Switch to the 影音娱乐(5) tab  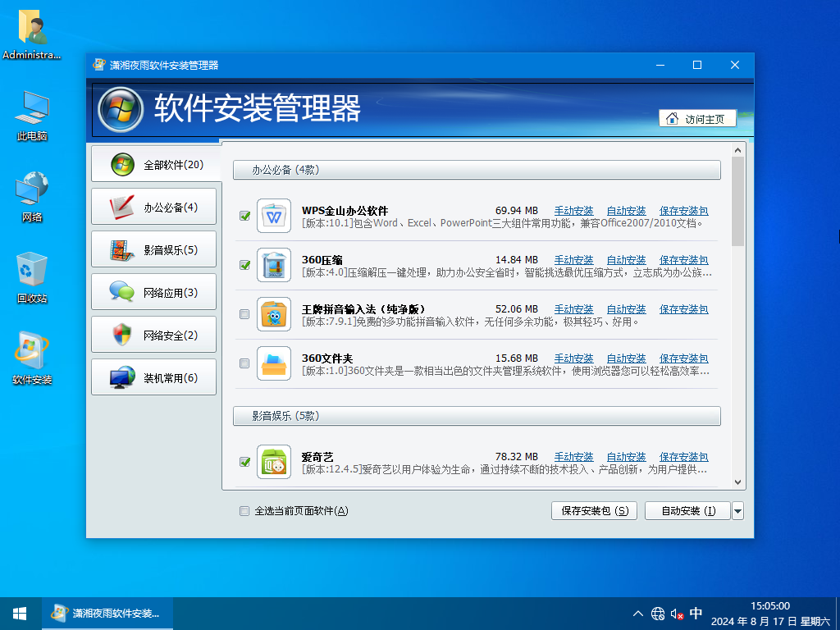[153, 249]
